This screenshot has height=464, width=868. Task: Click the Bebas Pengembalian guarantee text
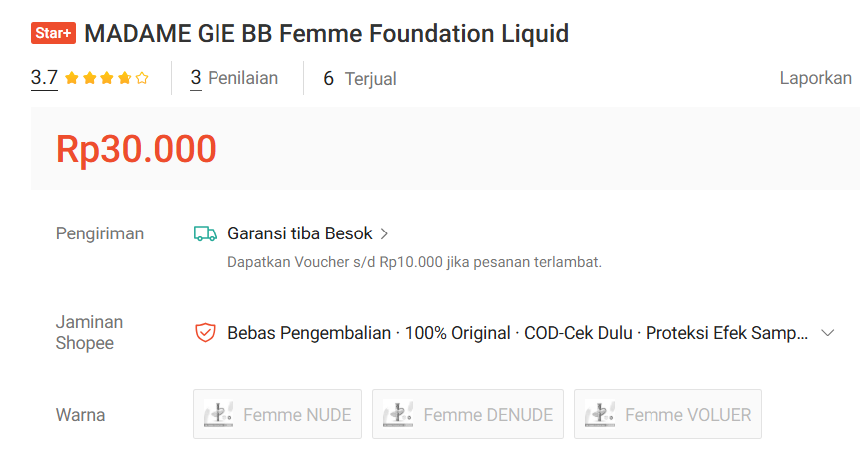pyautogui.click(x=309, y=333)
